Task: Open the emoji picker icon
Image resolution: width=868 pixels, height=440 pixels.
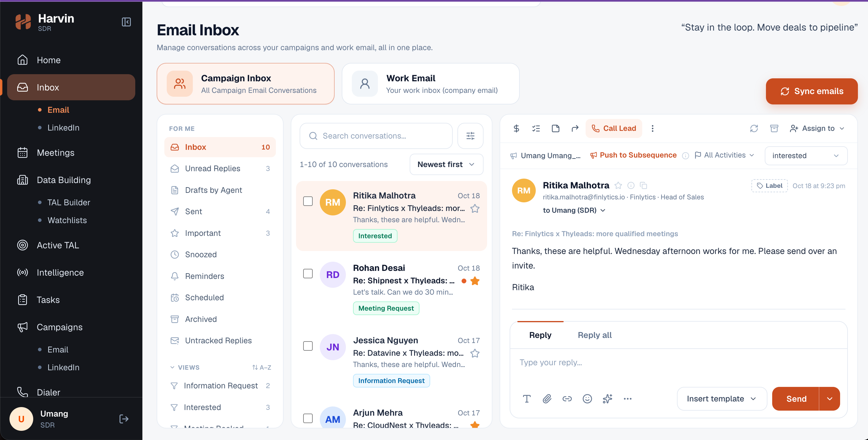Action: (x=587, y=398)
